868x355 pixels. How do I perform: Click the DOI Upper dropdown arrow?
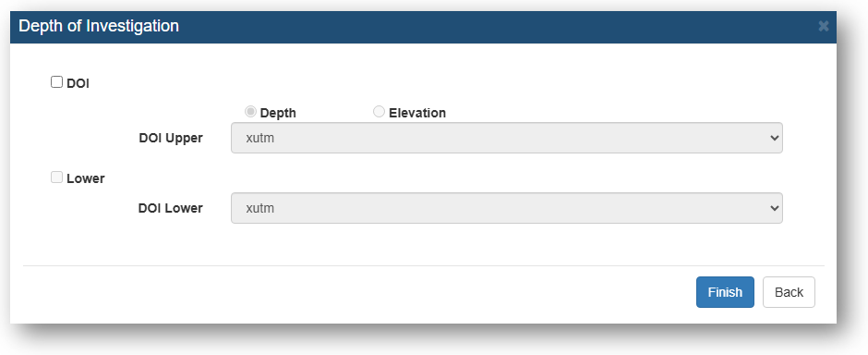click(x=775, y=138)
